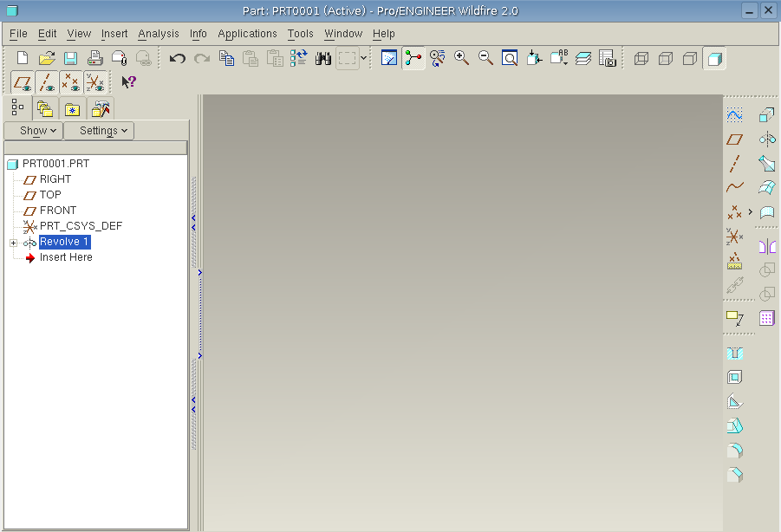Open the Applications menu
Image resolution: width=781 pixels, height=532 pixels.
(x=248, y=34)
